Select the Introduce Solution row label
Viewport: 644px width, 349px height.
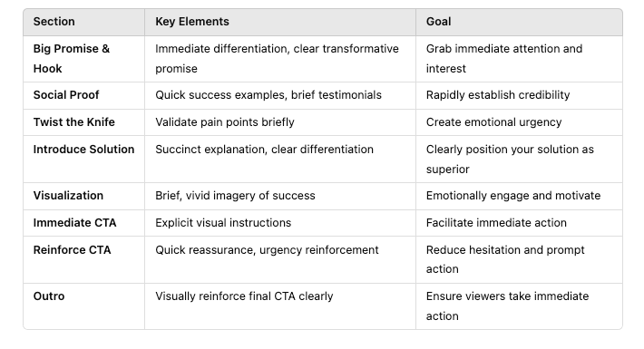83,149
